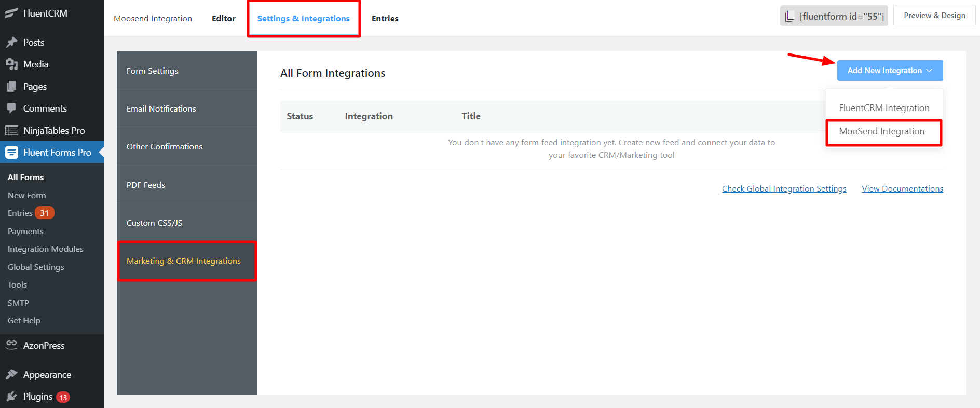Click the Preview & Design button
Viewport: 980px width, 408px height.
click(x=934, y=16)
